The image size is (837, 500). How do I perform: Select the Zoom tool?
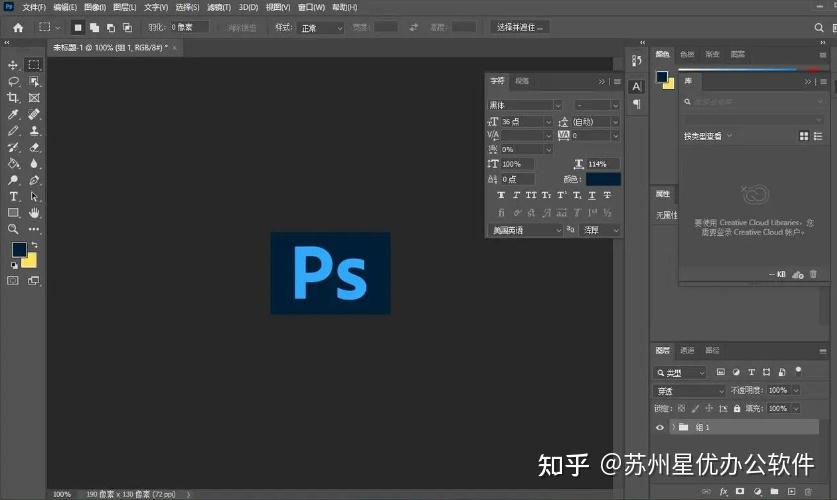click(x=13, y=229)
